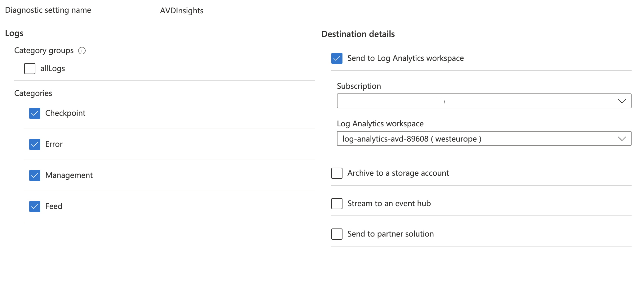The height and width of the screenshot is (285, 644).
Task: Click the Logs section heading
Action: [x=14, y=33]
